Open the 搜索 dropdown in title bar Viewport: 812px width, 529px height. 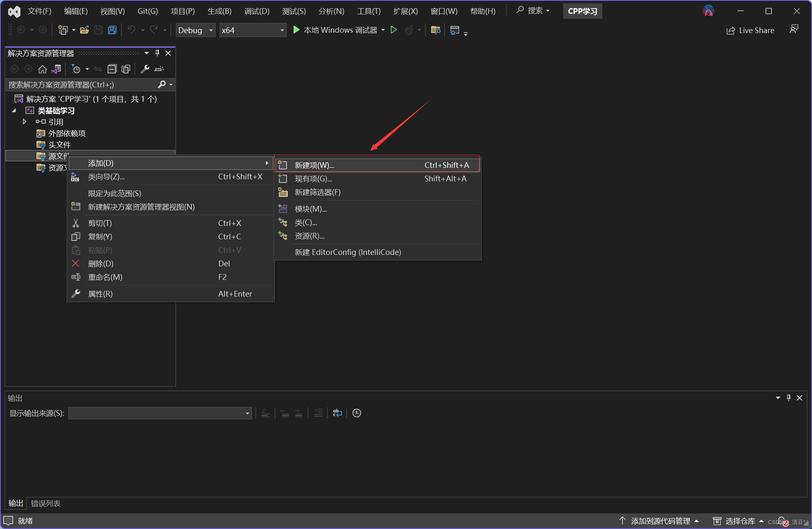click(534, 11)
